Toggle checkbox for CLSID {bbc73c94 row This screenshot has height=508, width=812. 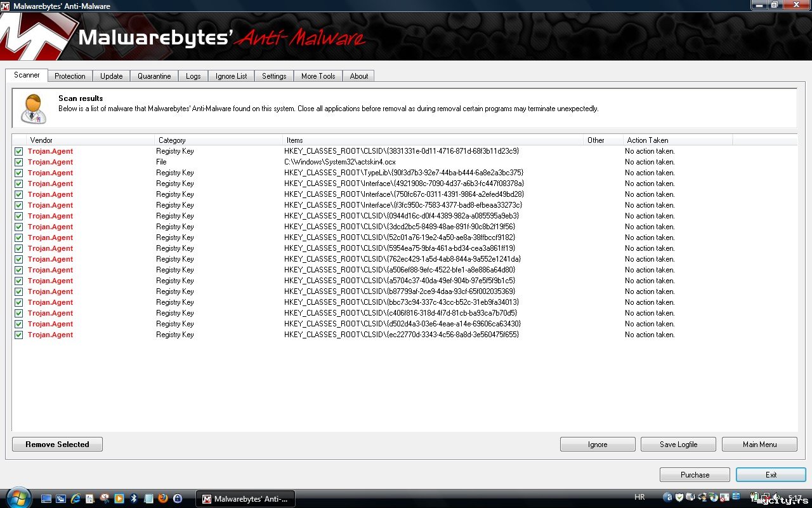[19, 302]
